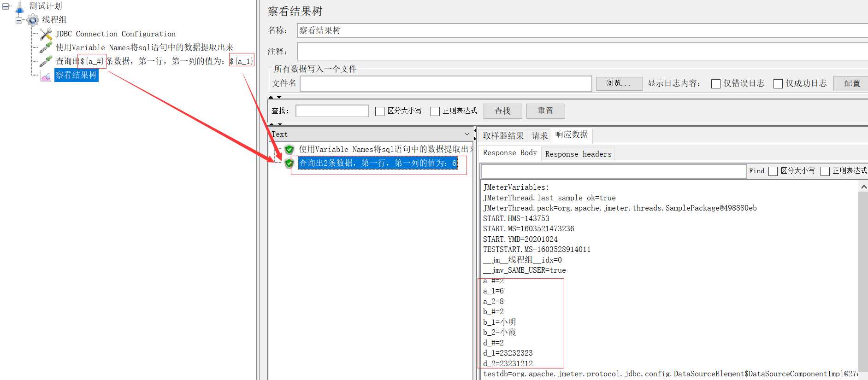Click the START.MS=1603521473236 line
This screenshot has height=380, width=868.
pyautogui.click(x=529, y=228)
